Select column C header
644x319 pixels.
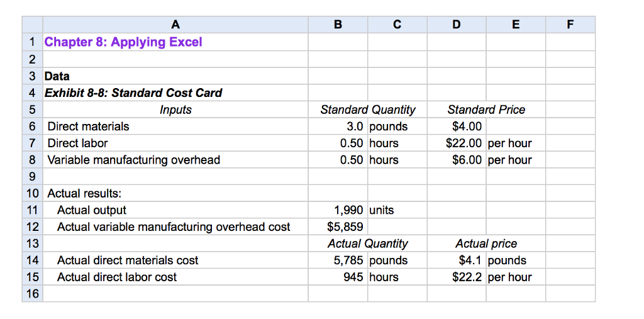coord(397,25)
